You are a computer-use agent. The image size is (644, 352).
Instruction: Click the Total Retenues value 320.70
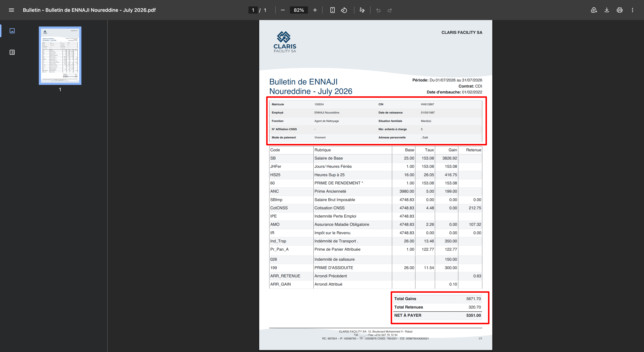tap(474, 307)
